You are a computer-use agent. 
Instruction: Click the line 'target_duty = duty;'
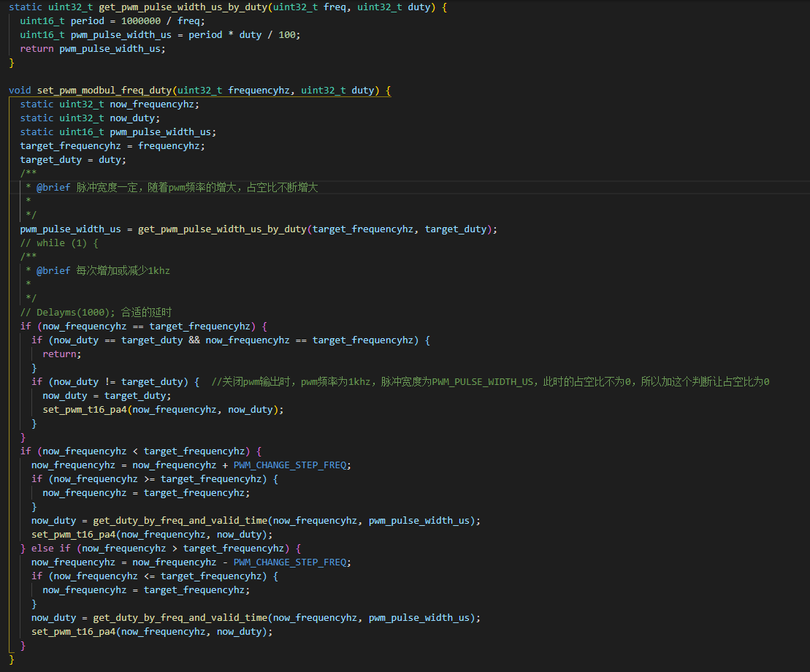pos(73,160)
